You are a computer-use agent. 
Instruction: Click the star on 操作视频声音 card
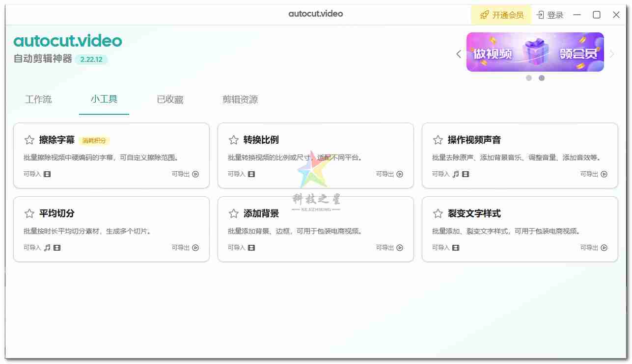[438, 139]
